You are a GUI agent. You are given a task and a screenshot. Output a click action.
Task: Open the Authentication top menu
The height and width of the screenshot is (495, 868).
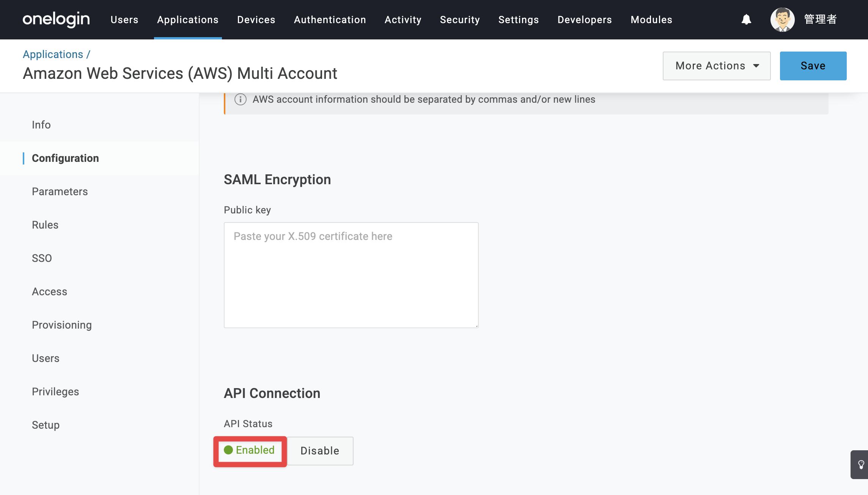pos(330,20)
